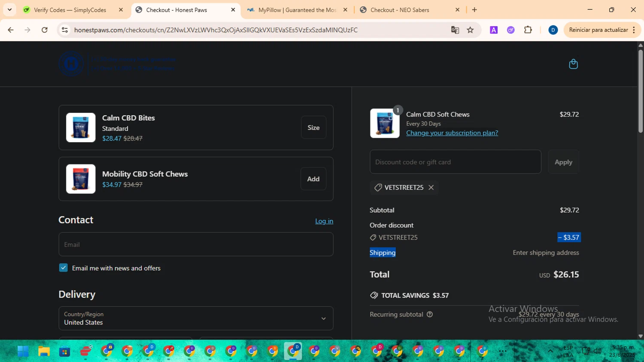This screenshot has height=362, width=644.
Task: Click the recurring subtotal help icon
Action: [430, 314]
